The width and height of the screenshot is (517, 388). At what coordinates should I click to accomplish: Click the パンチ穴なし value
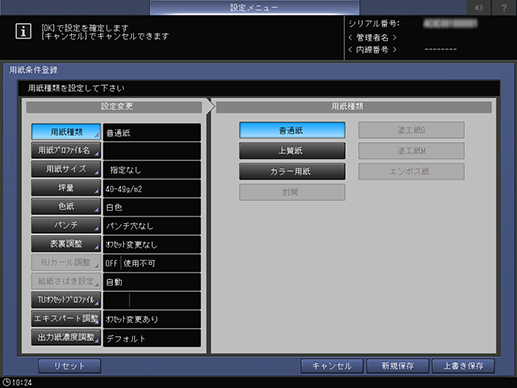(x=152, y=226)
